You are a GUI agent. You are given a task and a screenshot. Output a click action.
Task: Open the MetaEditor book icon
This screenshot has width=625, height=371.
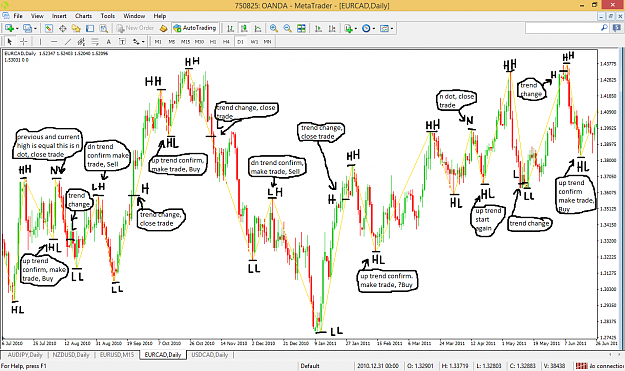click(163, 28)
